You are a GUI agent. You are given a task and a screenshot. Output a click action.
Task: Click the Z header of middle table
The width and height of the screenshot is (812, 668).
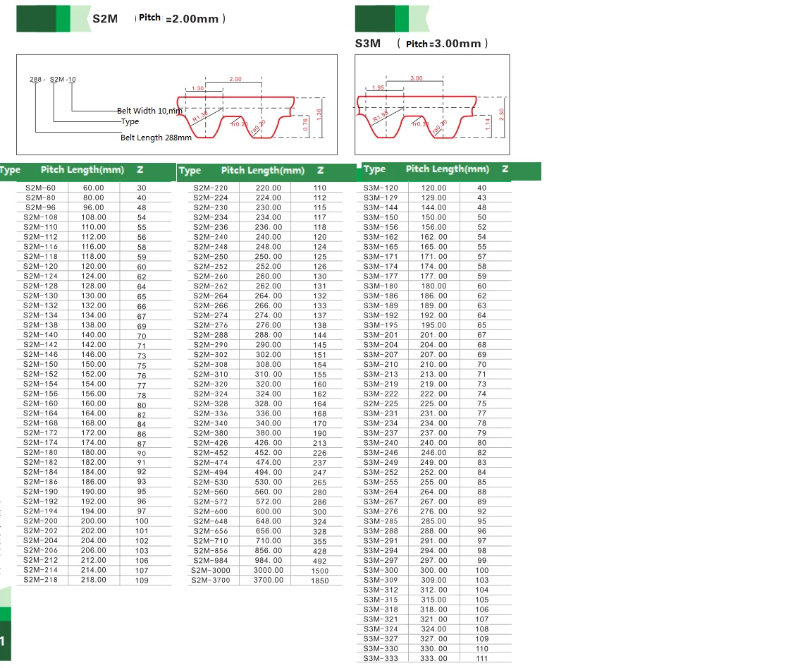point(321,170)
